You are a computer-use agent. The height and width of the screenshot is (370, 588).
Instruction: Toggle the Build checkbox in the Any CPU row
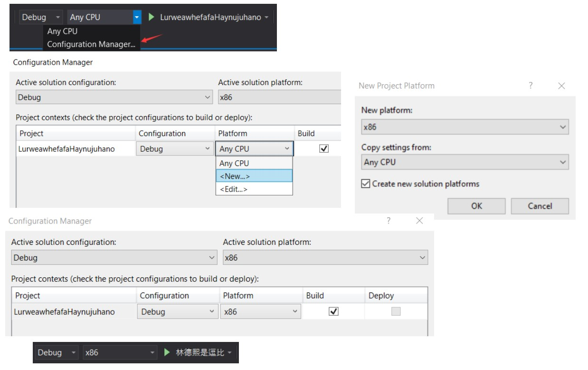[x=324, y=149]
